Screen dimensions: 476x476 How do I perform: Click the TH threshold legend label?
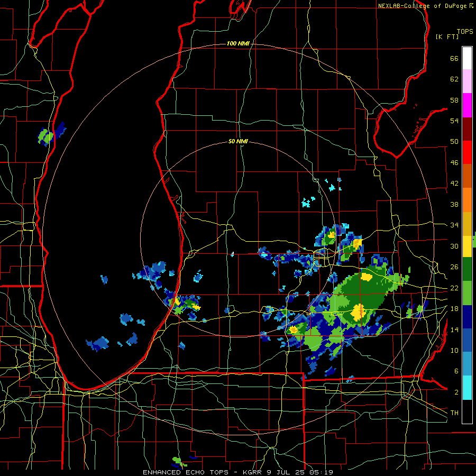[454, 413]
